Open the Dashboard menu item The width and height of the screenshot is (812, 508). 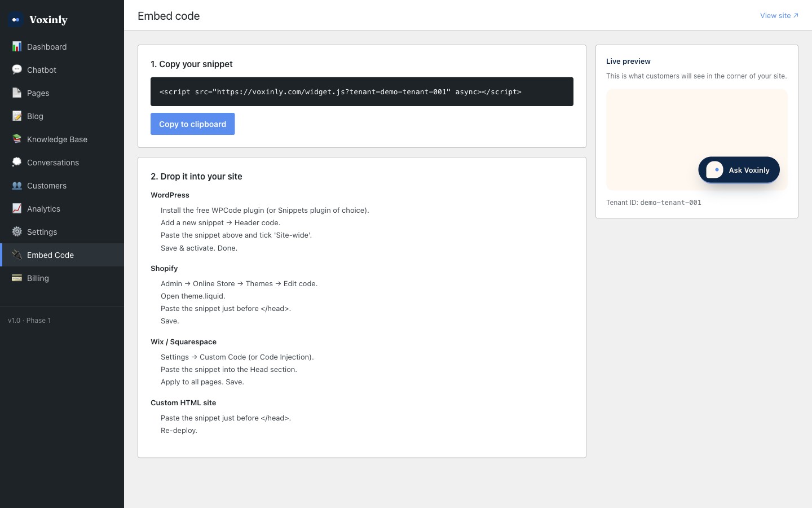62,47
